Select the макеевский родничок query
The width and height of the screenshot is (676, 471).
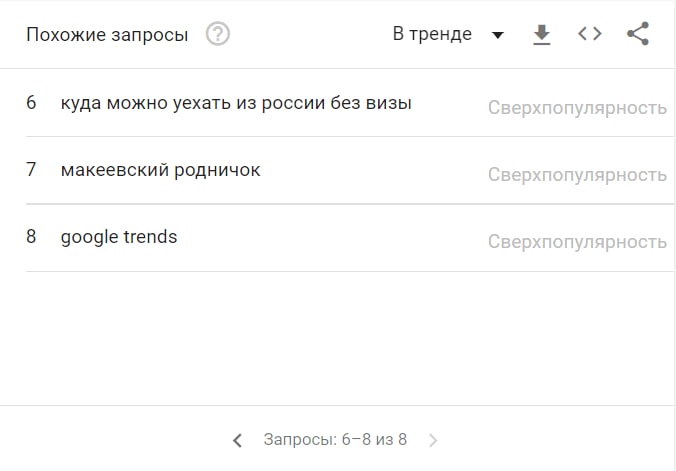click(160, 170)
